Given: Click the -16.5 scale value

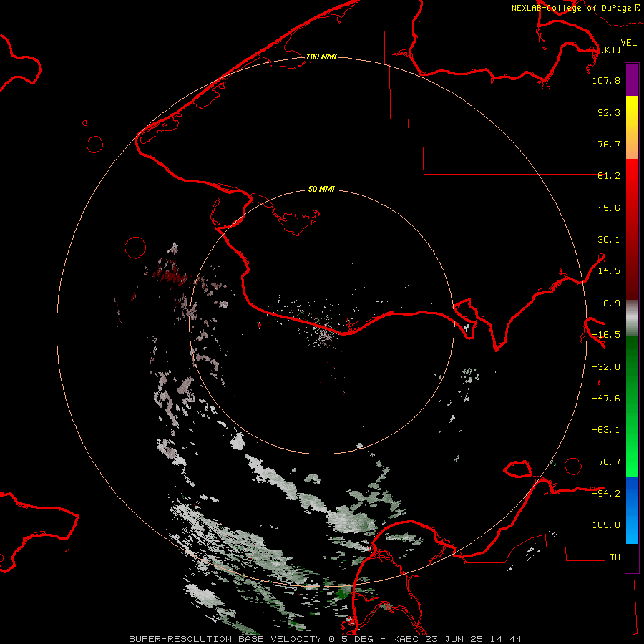Looking at the screenshot, I should [x=606, y=335].
